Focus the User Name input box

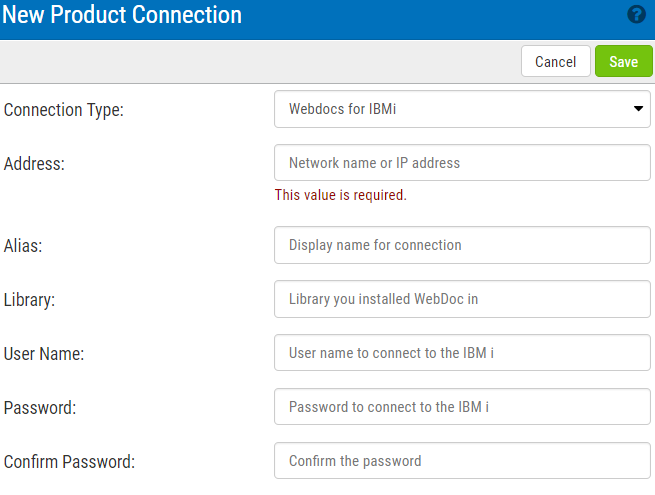pyautogui.click(x=462, y=353)
